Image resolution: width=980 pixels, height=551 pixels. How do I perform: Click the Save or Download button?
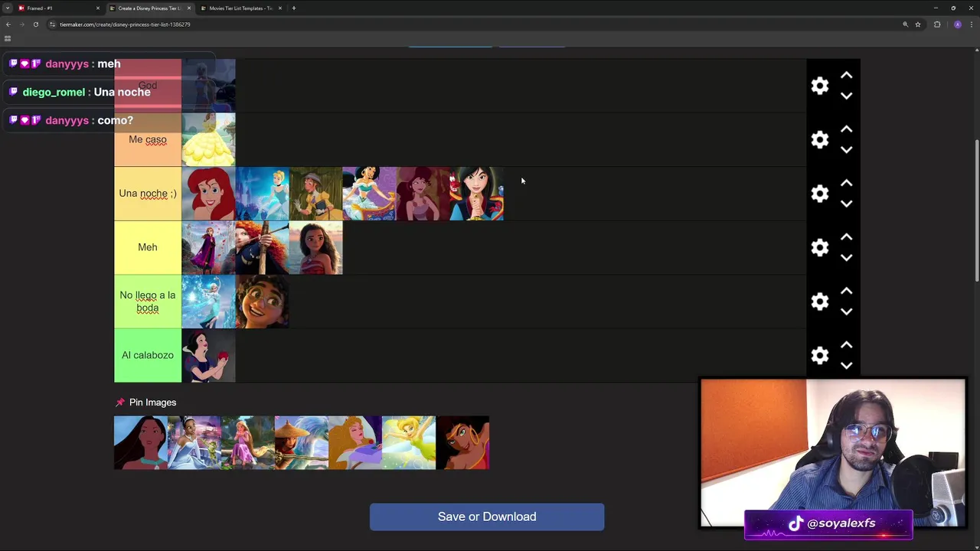(487, 517)
